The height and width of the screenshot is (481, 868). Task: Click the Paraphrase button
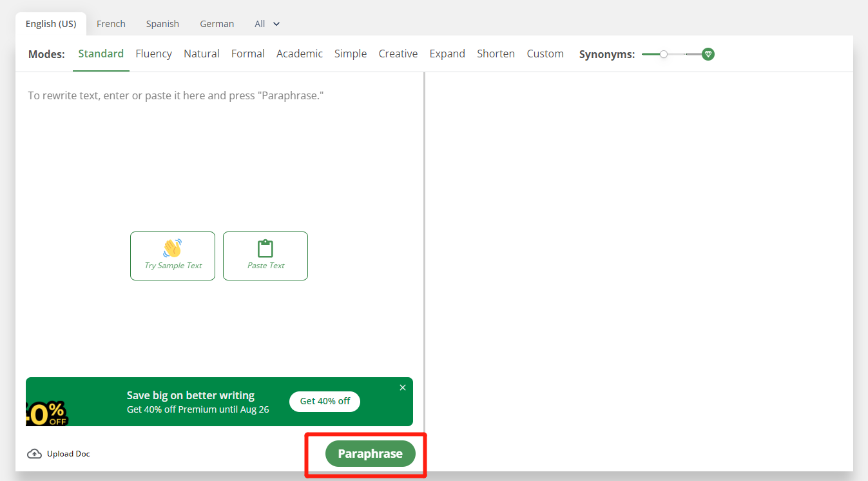[371, 454]
